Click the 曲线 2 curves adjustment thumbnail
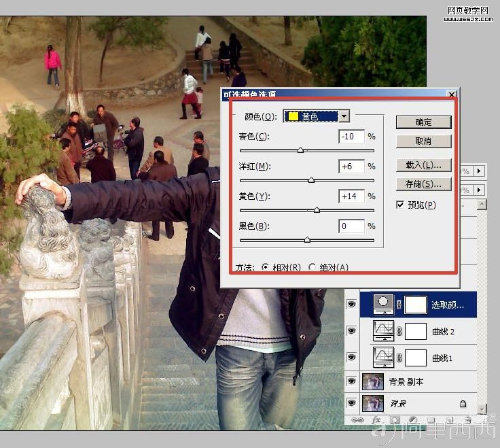Screen dimensions: 500x448 (x=383, y=331)
